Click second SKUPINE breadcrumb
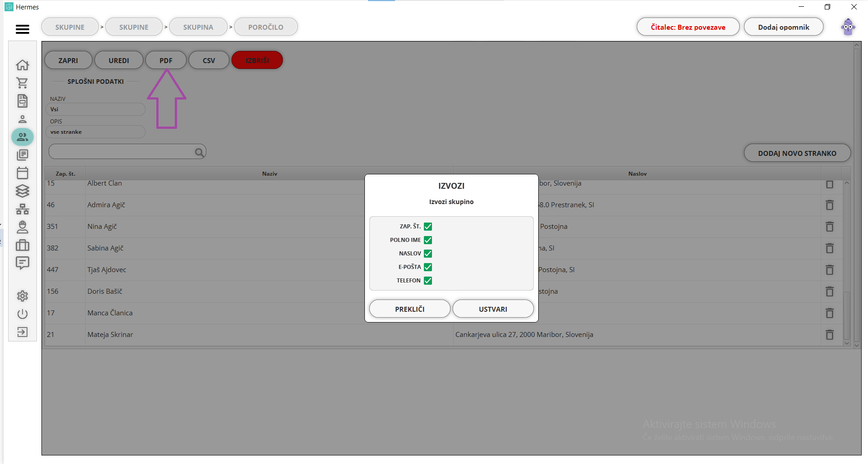Screen dimensions: 868x464 click(134, 27)
